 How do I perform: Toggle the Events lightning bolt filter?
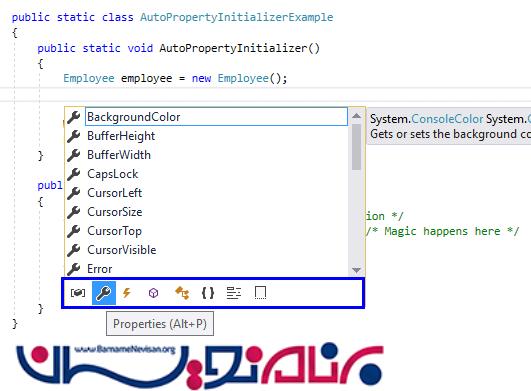tap(127, 292)
